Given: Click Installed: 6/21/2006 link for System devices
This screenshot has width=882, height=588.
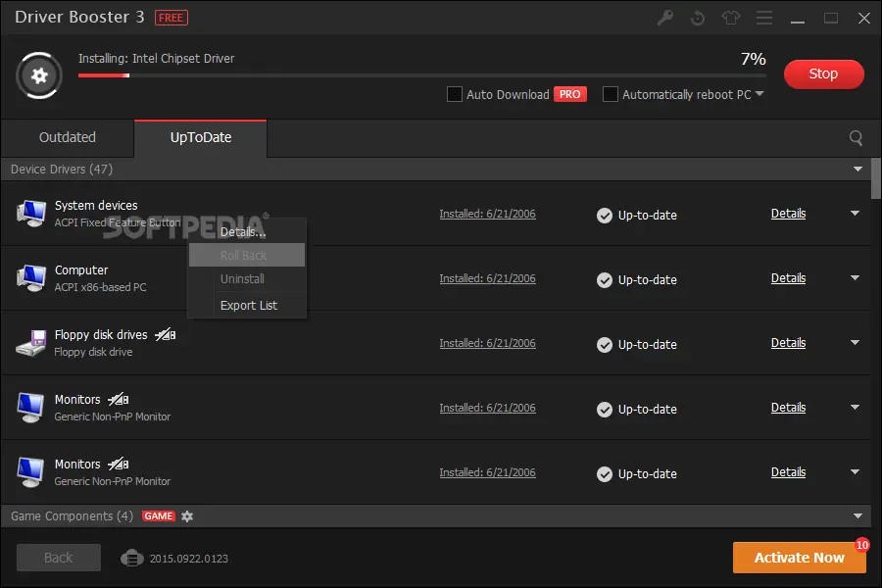Looking at the screenshot, I should (x=487, y=214).
